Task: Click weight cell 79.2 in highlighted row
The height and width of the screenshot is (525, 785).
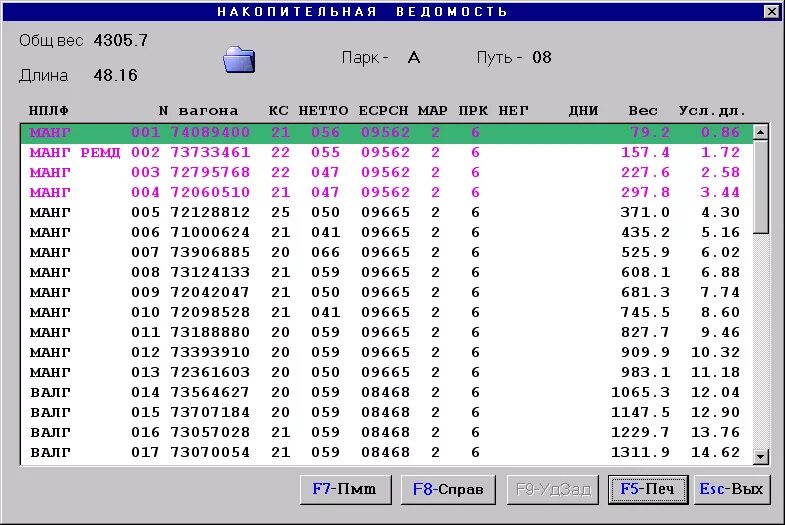Action: (650, 133)
